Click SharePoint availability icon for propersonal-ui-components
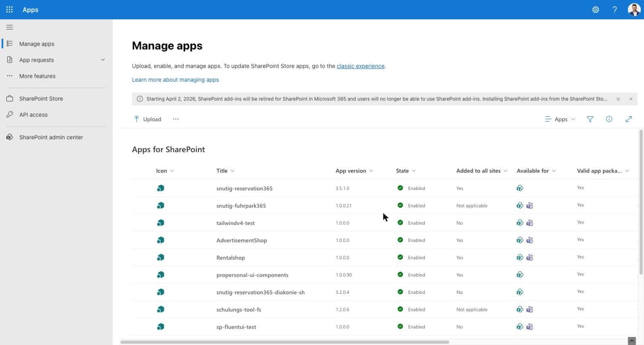 520,275
